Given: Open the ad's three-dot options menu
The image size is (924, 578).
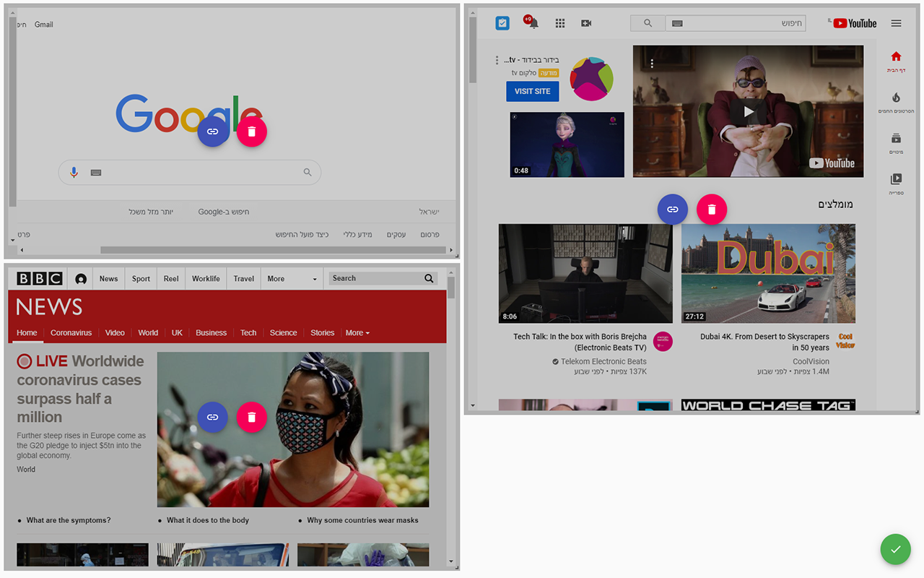Looking at the screenshot, I should point(497,59).
